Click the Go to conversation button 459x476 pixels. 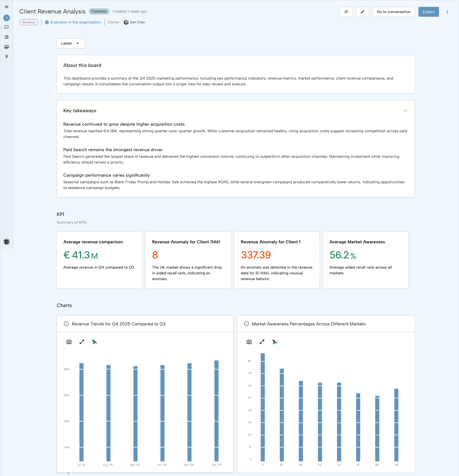(393, 12)
